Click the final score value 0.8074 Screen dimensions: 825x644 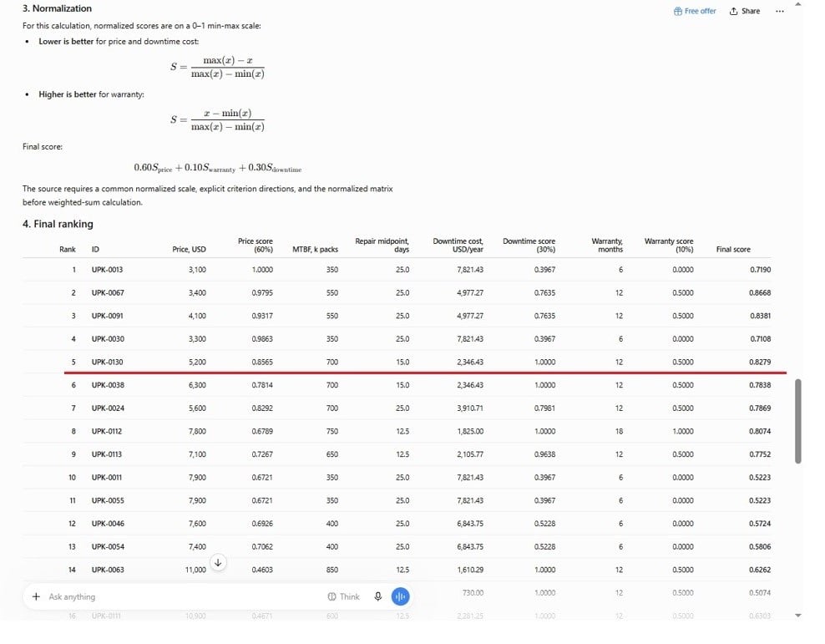click(x=760, y=432)
